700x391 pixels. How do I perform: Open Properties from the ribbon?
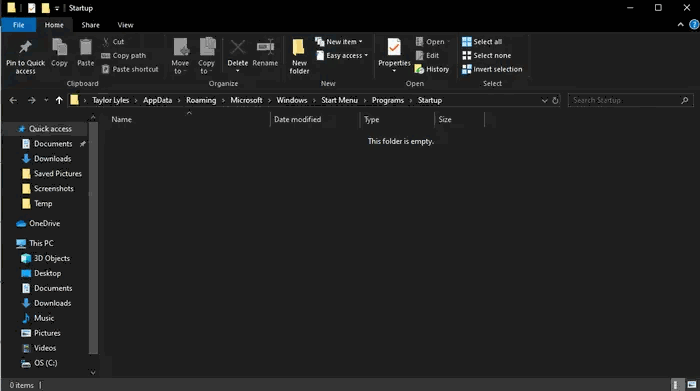[394, 56]
